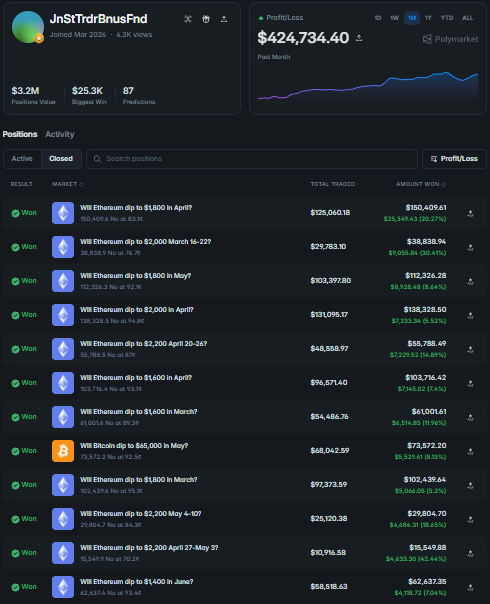Image resolution: width=490 pixels, height=604 pixels.
Task: Open 'Will Ethereum dip to $1,800 in April?'
Action: (136, 208)
